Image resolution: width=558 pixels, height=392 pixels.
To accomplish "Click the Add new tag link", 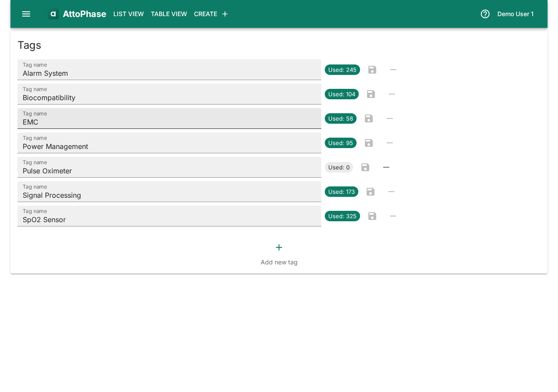I will (x=279, y=262).
